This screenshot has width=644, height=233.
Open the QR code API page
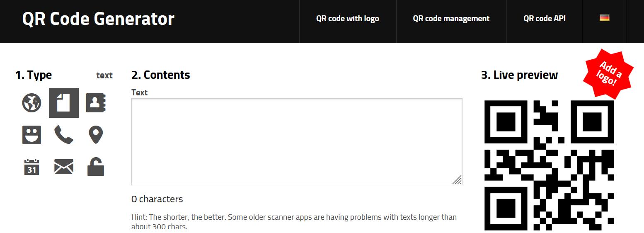(545, 19)
